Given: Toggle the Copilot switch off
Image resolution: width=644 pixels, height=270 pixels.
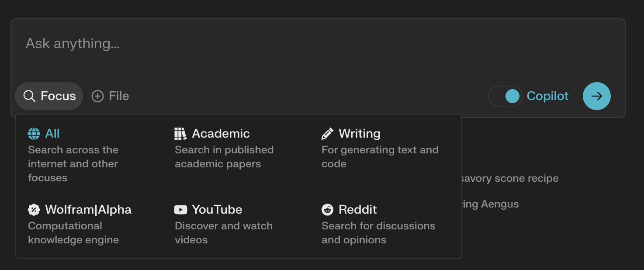Looking at the screenshot, I should (x=506, y=96).
